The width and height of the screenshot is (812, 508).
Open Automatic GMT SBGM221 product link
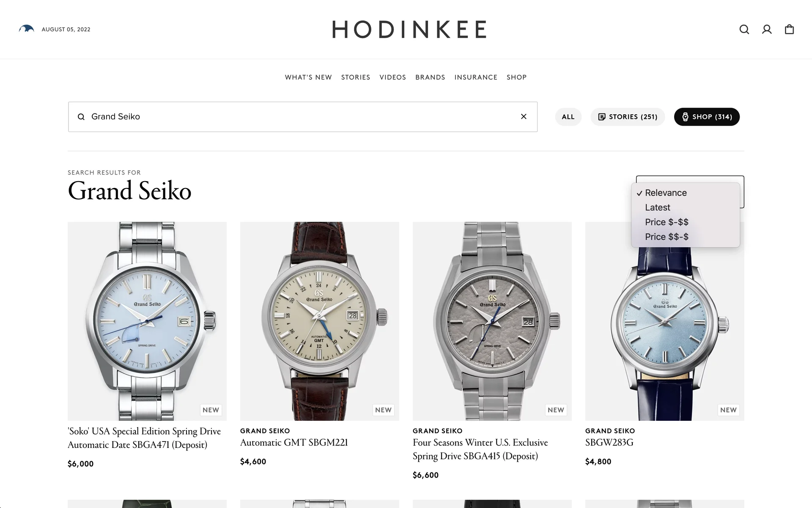(294, 442)
